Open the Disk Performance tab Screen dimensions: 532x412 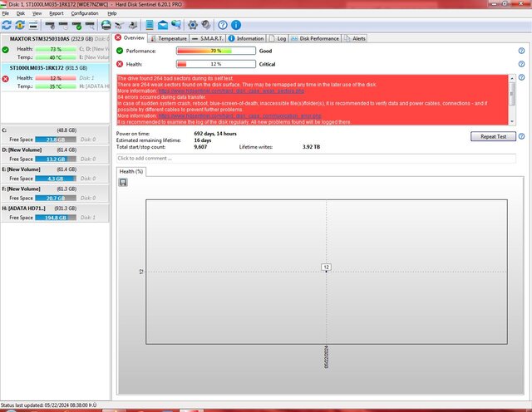tap(315, 38)
